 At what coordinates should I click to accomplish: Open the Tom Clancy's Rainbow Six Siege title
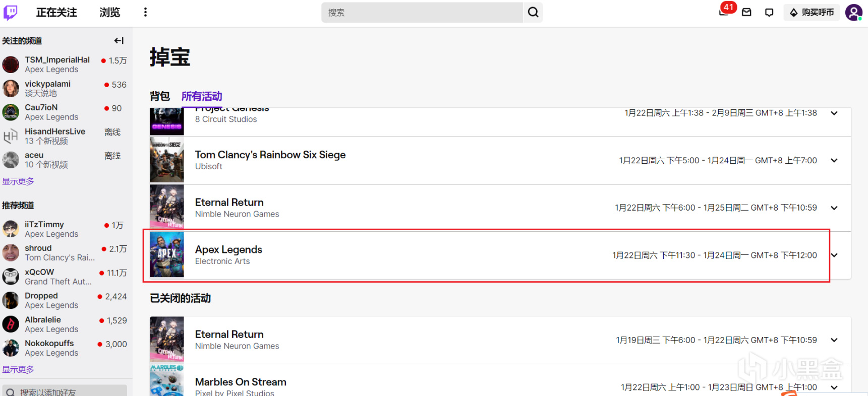click(x=270, y=155)
